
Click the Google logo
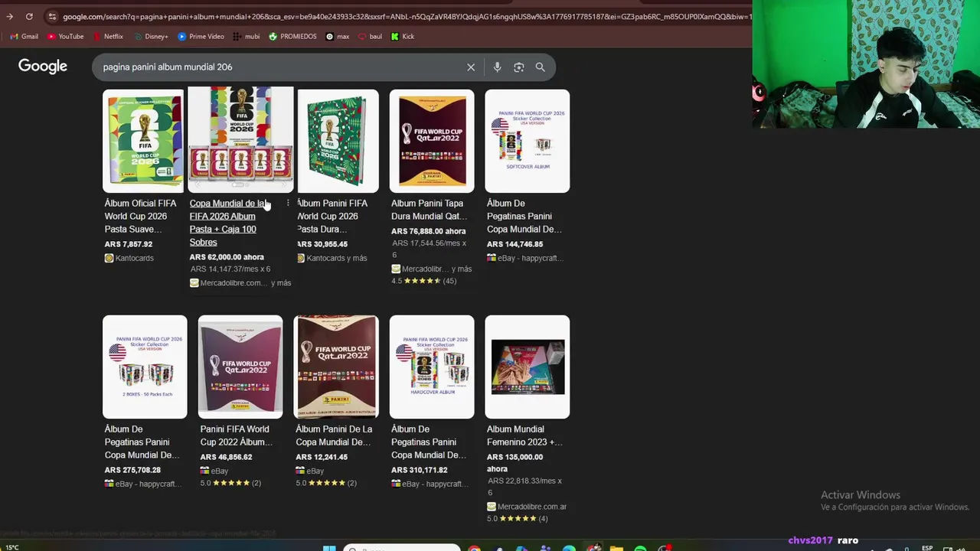tap(43, 67)
